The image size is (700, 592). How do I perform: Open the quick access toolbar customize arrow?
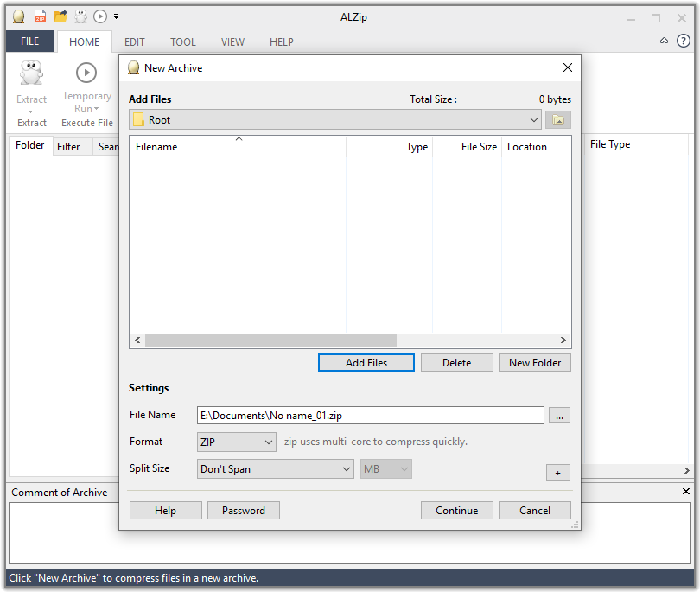point(116,16)
